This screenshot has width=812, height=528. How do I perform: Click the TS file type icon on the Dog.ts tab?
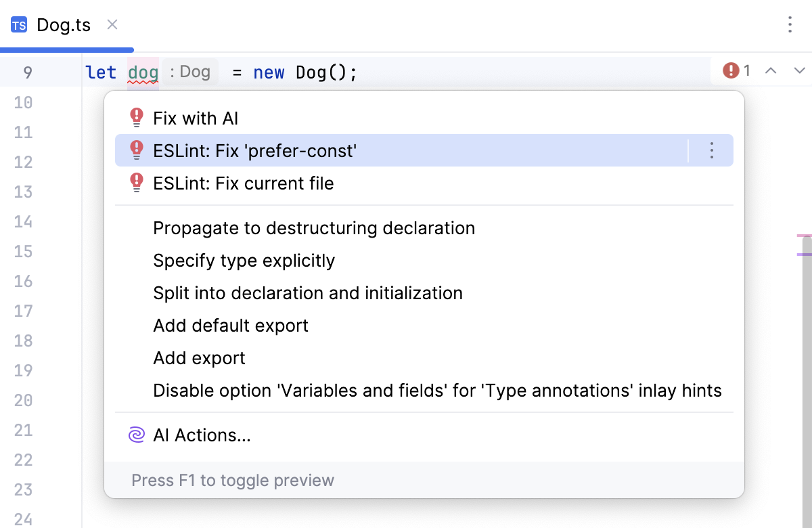pos(18,24)
